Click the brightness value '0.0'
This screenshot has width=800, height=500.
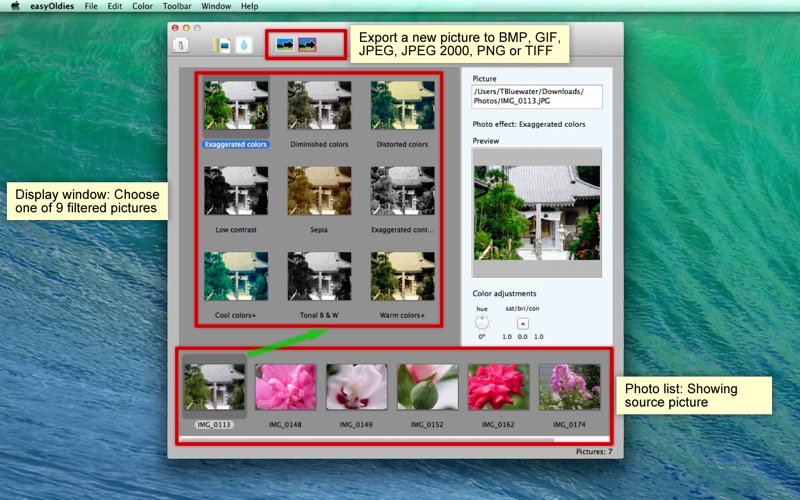tap(522, 337)
